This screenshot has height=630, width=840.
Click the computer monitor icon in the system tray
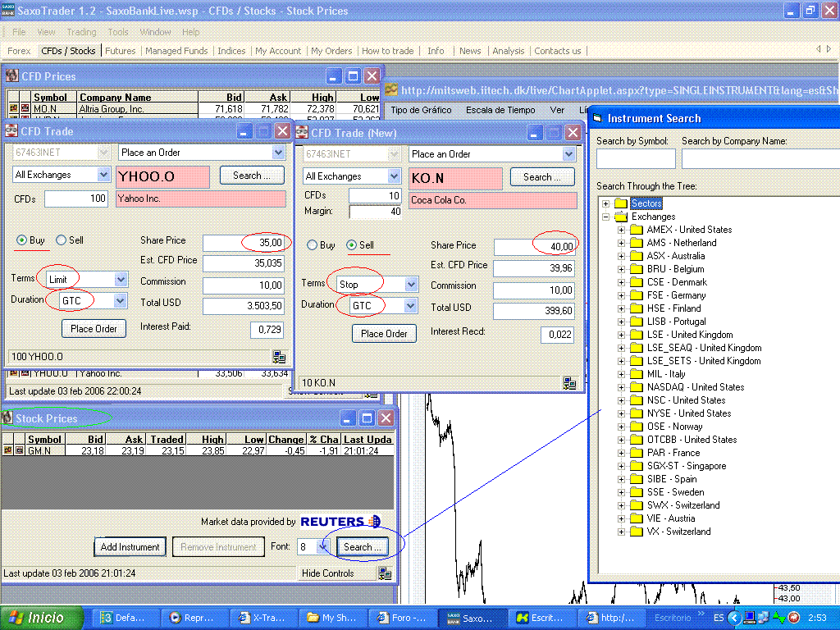750,618
